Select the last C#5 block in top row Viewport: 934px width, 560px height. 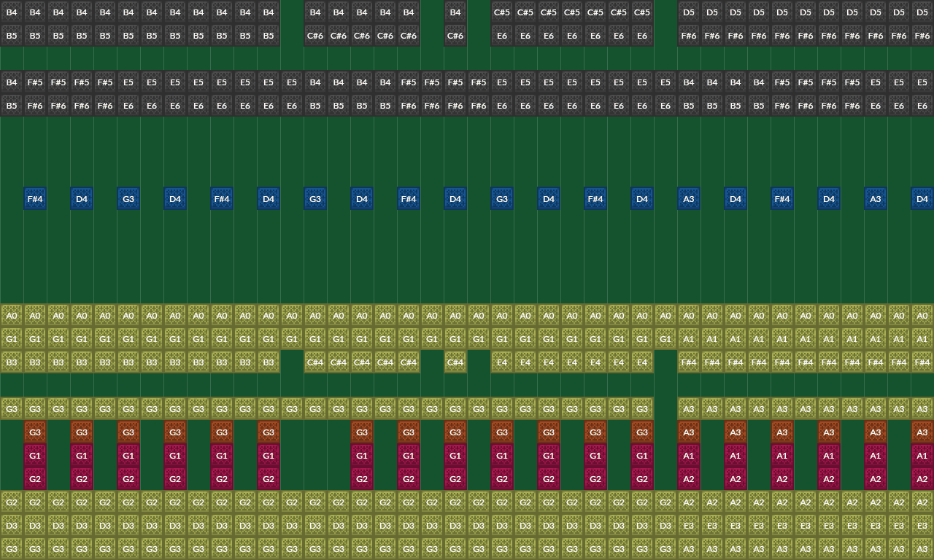(642, 12)
